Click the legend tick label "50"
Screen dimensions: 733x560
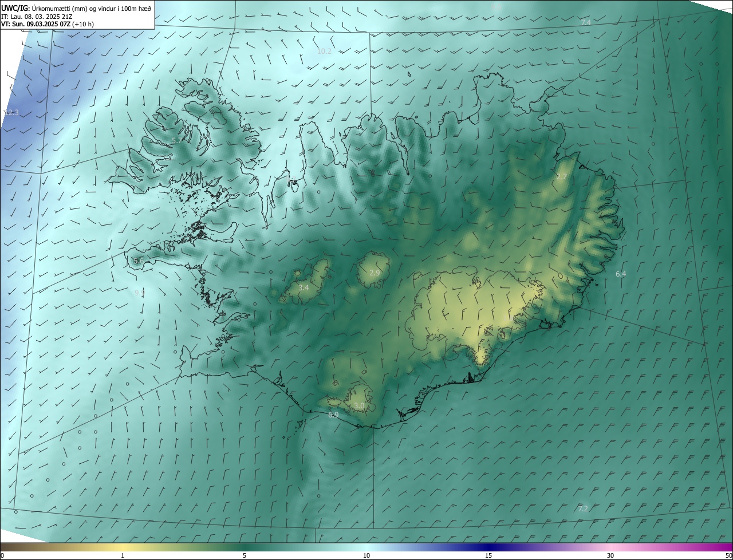click(x=728, y=556)
